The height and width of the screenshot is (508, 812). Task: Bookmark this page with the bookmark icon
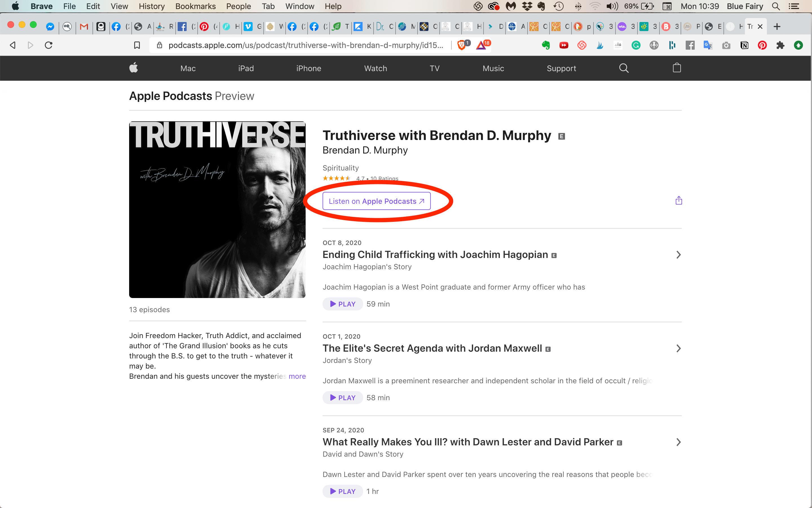click(137, 45)
